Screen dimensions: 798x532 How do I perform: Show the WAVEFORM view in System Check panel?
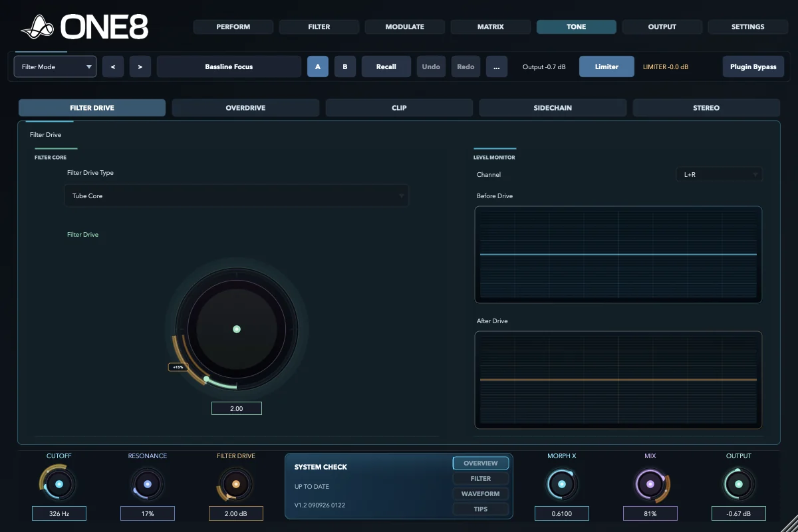tap(481, 493)
